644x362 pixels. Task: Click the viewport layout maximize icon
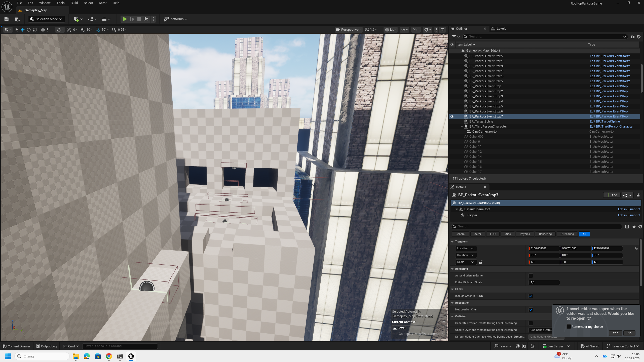pyautogui.click(x=442, y=30)
